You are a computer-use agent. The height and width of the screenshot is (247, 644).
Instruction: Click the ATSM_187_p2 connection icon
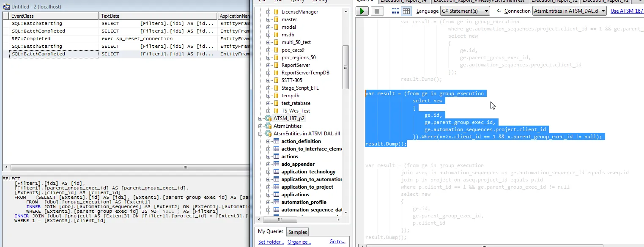coord(268,118)
